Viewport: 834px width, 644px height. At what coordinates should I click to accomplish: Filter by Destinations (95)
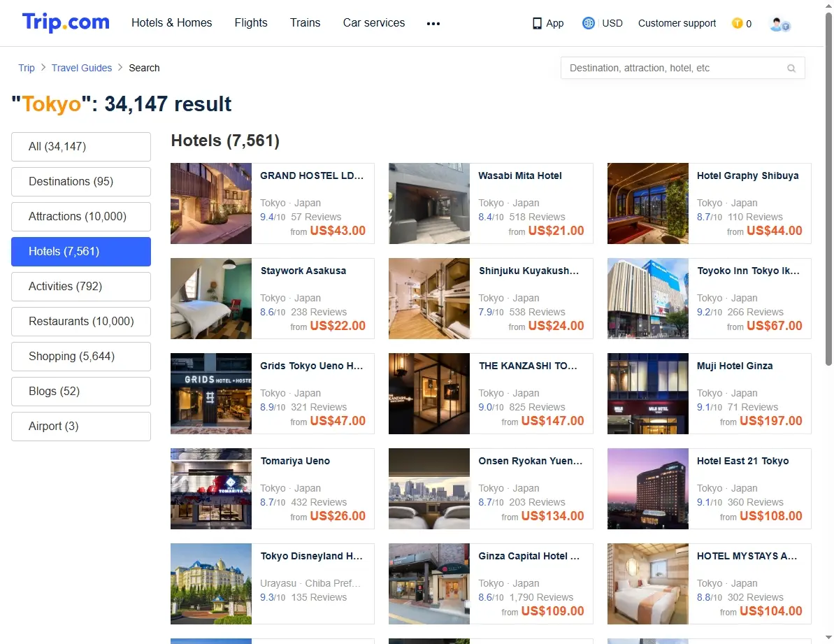click(x=81, y=181)
